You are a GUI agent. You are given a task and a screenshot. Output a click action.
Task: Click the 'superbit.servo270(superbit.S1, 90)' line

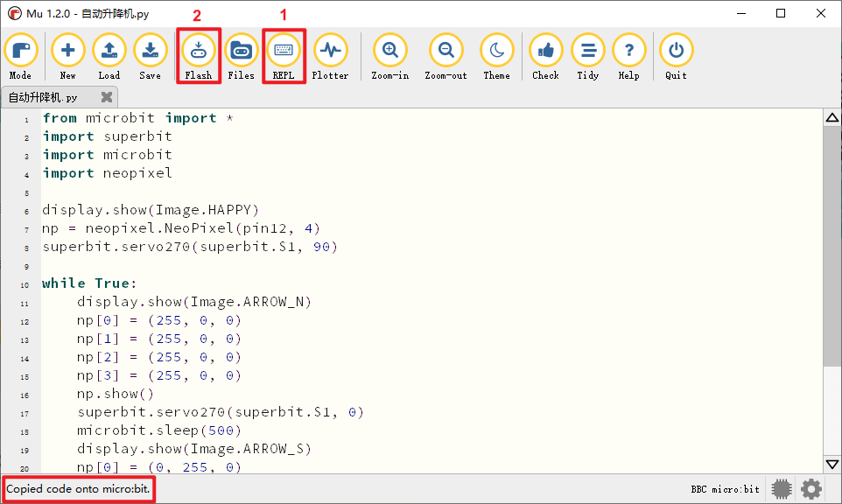190,247
